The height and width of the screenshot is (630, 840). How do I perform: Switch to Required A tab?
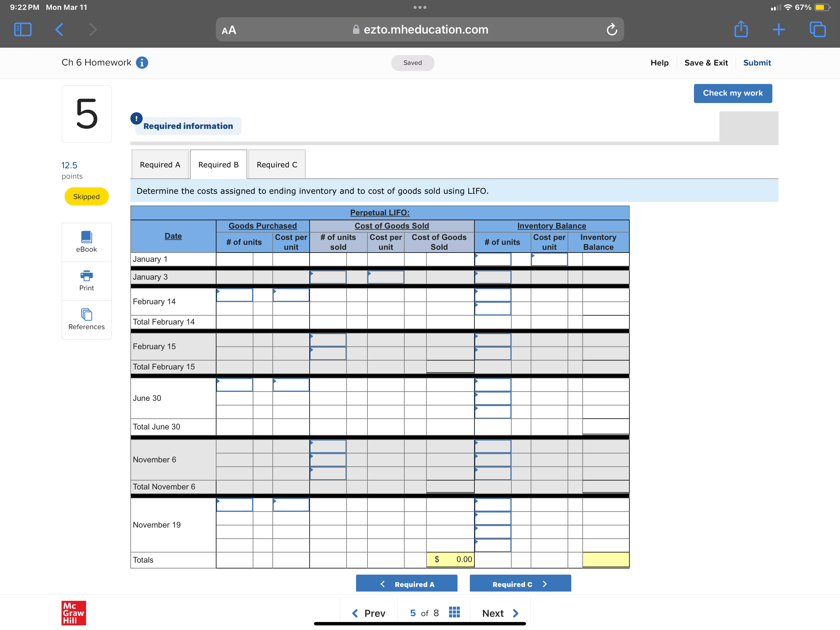160,165
